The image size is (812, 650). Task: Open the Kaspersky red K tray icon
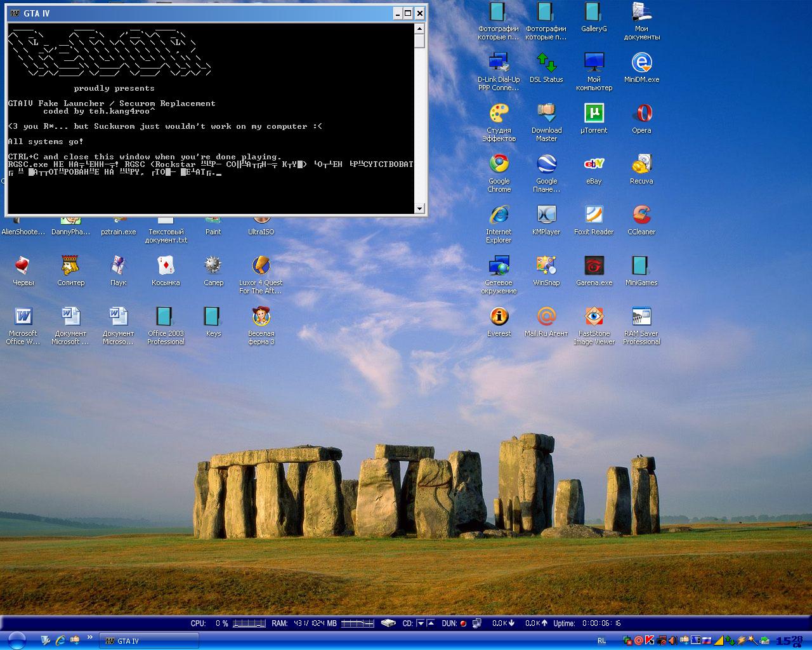(650, 640)
